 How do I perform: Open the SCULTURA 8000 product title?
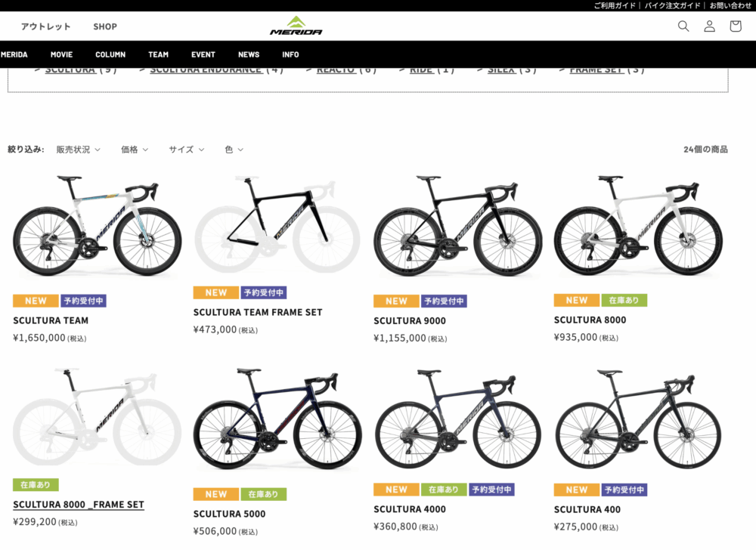coord(590,320)
